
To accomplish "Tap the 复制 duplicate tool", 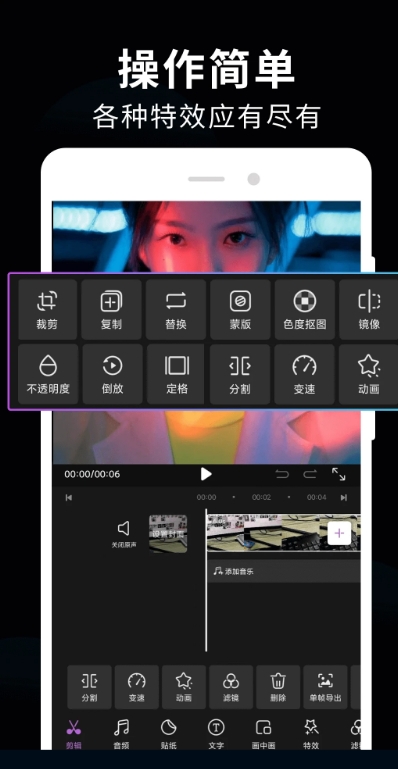I will [111, 309].
